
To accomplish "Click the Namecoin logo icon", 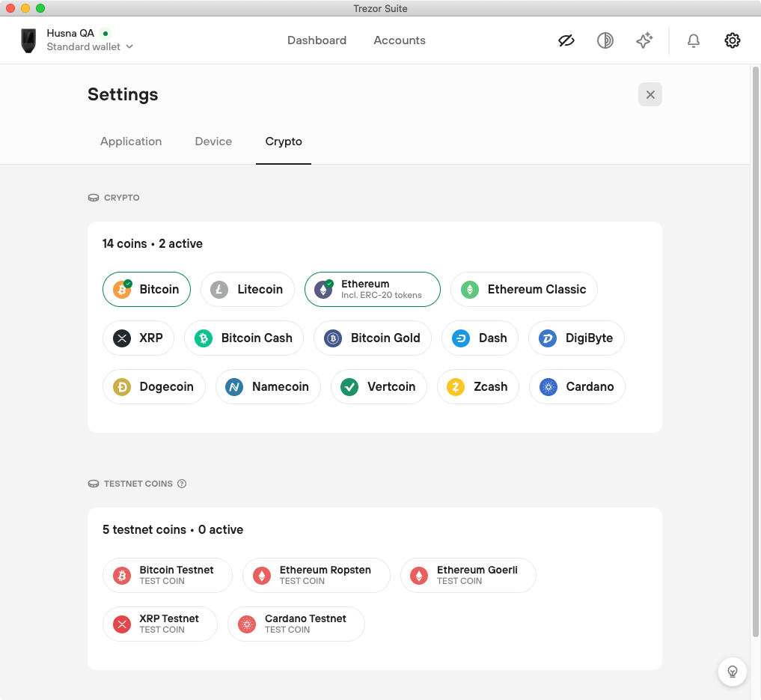I will point(234,386).
